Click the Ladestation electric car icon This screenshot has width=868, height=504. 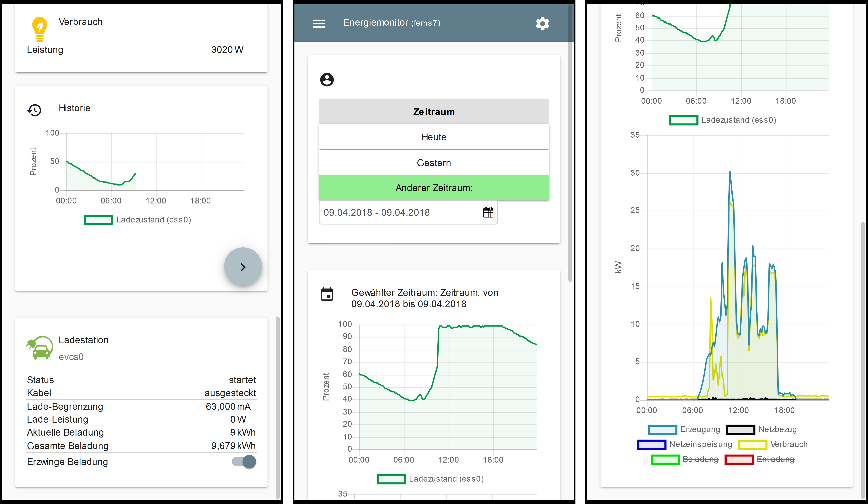click(x=40, y=348)
